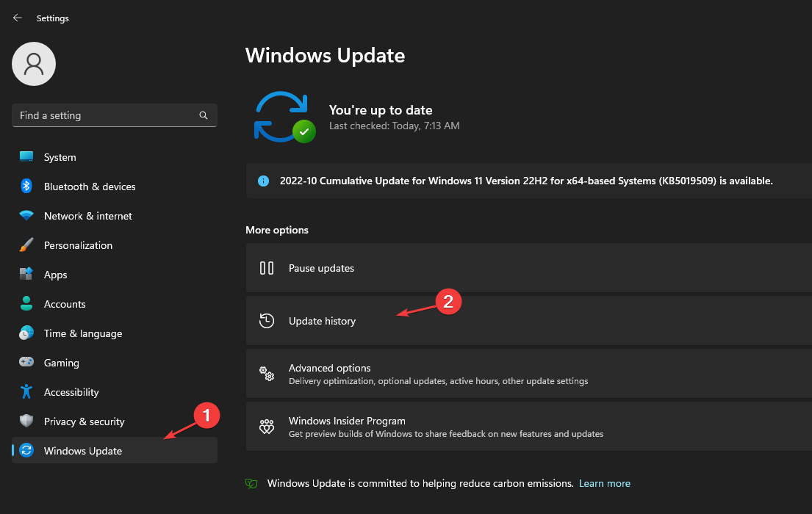
Task: Open Advanced options
Action: (529, 374)
